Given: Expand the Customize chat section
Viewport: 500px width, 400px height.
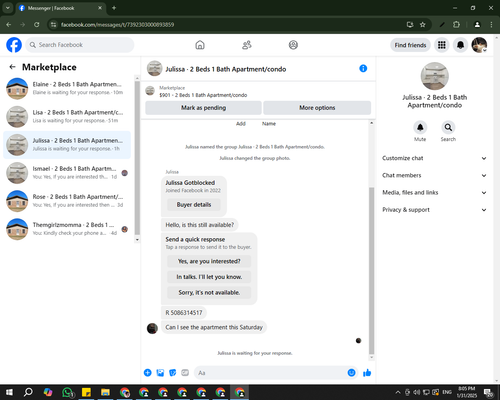Looking at the screenshot, I should 434,158.
